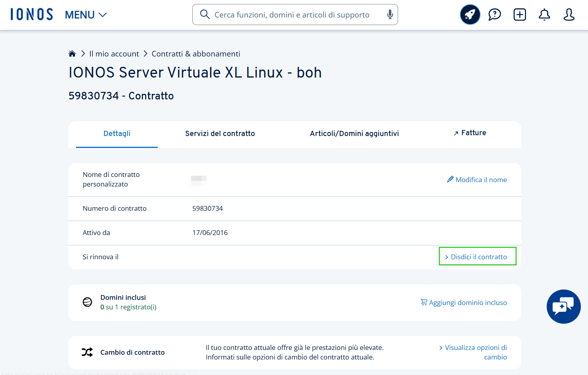The image size is (588, 375).
Task: Click the 'Domini inclusi' label
Action: [123, 297]
